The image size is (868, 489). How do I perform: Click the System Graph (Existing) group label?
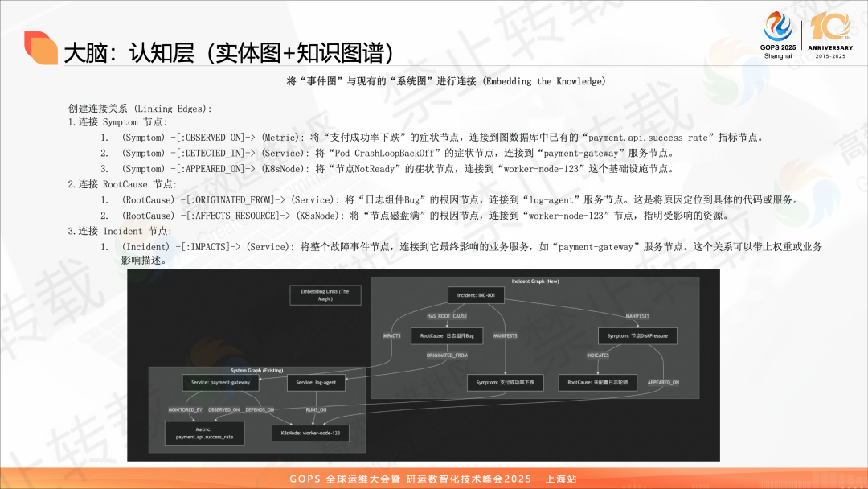point(257,371)
